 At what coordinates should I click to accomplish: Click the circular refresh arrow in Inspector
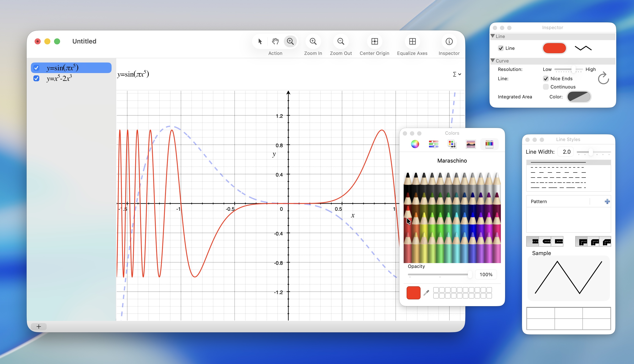603,78
